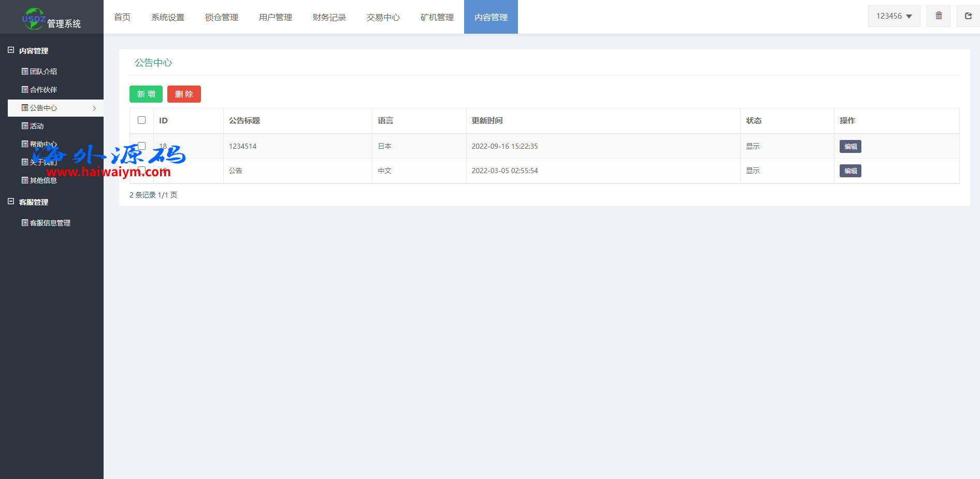Toggle the select-all checkbox in table header

pyautogui.click(x=141, y=120)
